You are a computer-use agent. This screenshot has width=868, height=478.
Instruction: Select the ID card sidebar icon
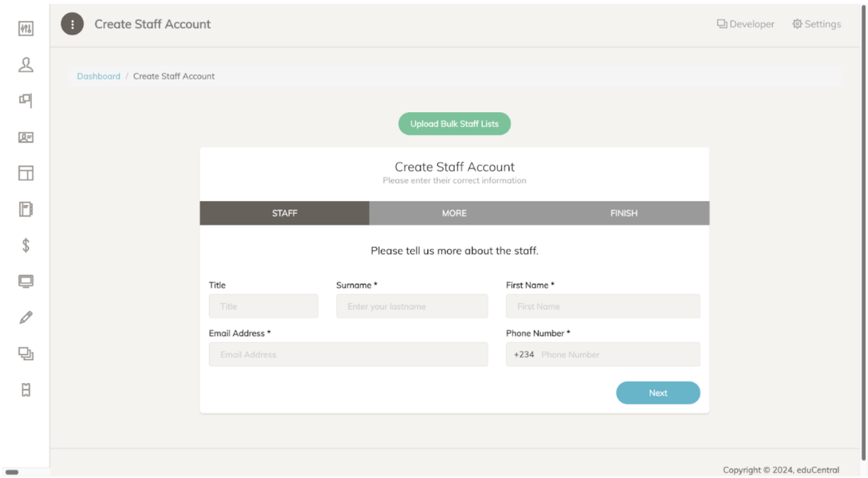(x=26, y=137)
